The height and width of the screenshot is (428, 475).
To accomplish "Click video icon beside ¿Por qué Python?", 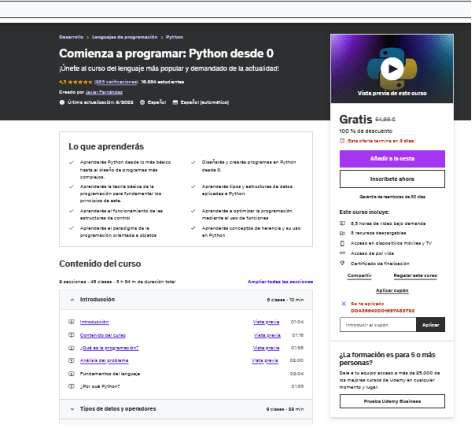I will 71,386.
